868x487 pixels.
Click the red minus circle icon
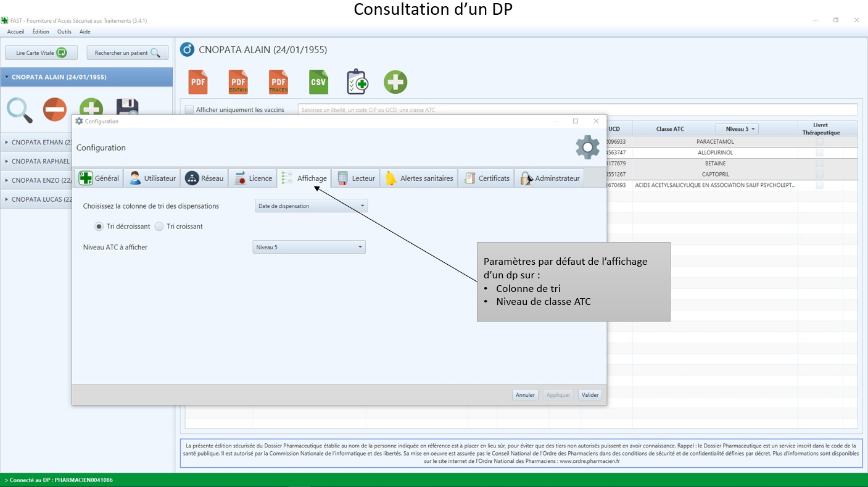click(x=55, y=109)
